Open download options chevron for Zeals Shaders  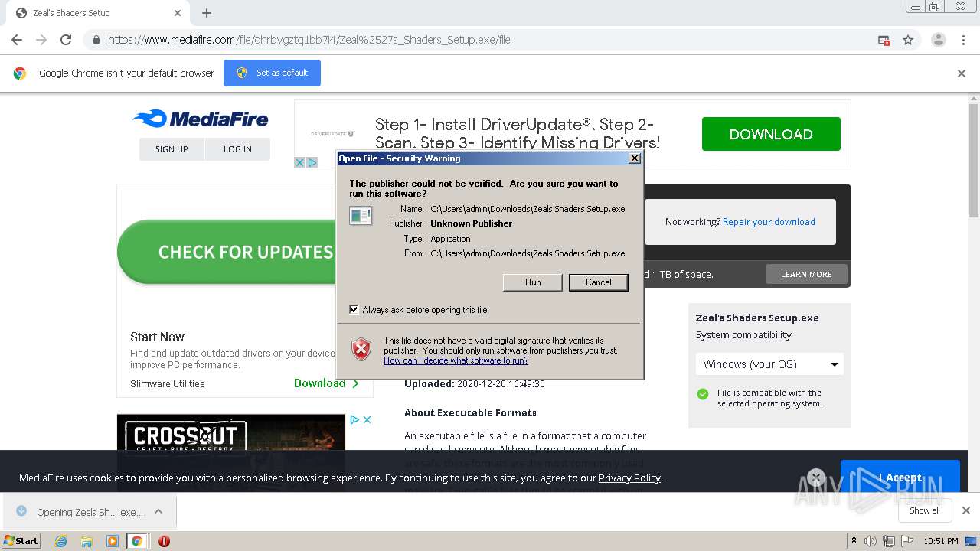pos(158,511)
